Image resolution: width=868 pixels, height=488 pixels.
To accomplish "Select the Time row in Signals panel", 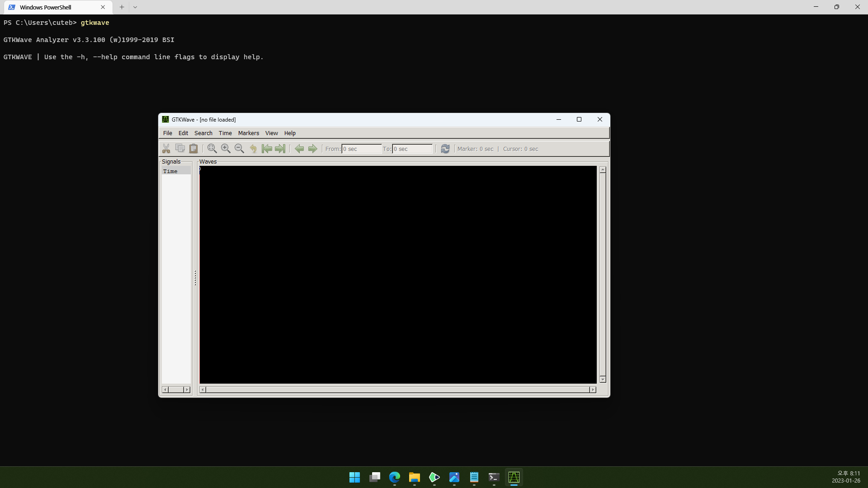I will click(x=176, y=171).
